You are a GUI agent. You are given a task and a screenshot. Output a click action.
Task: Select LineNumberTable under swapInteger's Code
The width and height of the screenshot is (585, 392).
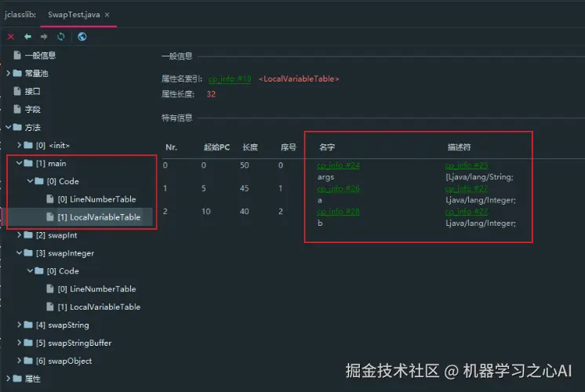click(96, 289)
